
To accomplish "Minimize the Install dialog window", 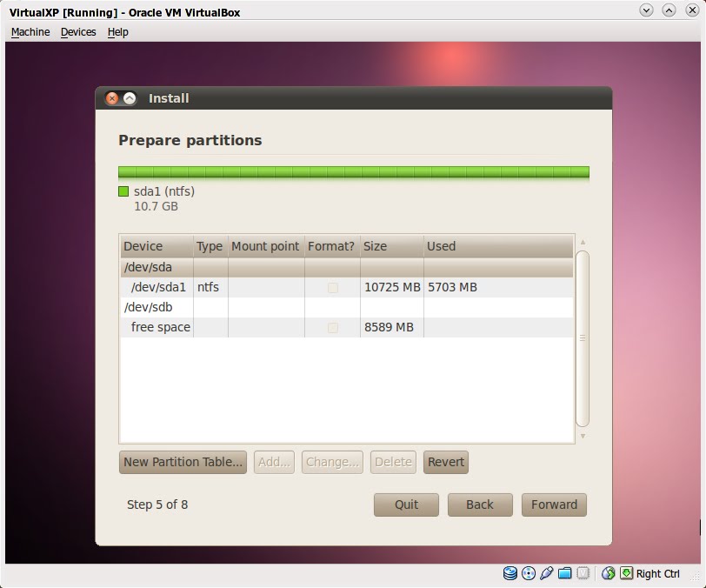I will click(x=130, y=98).
